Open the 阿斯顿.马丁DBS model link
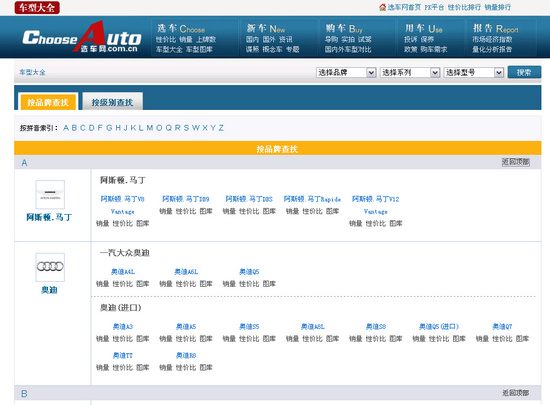 tap(249, 199)
